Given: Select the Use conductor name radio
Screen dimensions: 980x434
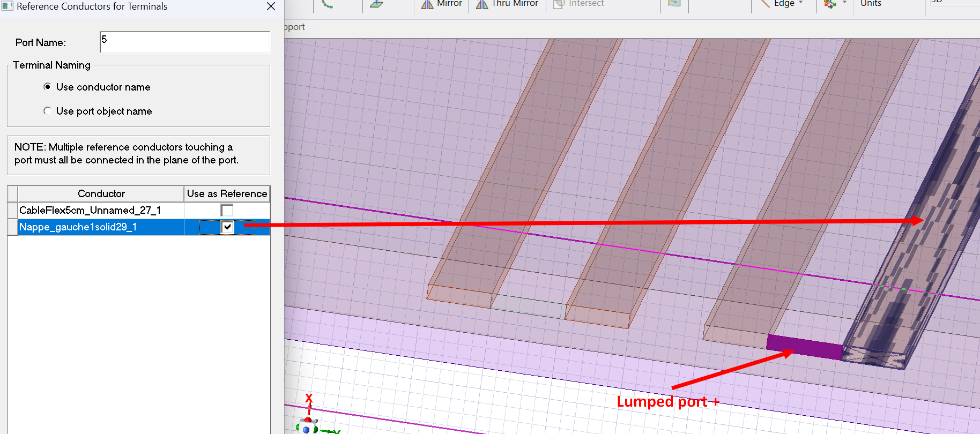Looking at the screenshot, I should [48, 87].
